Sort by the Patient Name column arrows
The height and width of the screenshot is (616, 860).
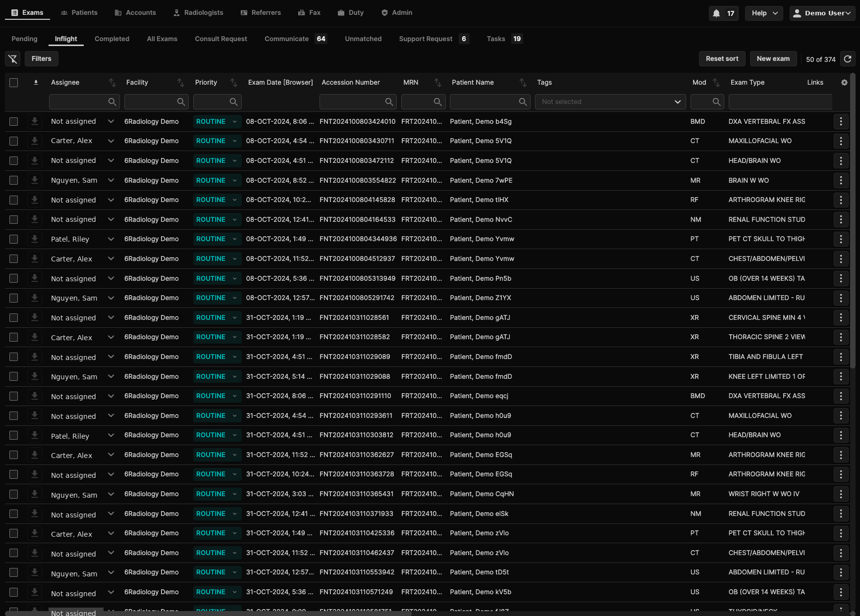[x=523, y=83]
